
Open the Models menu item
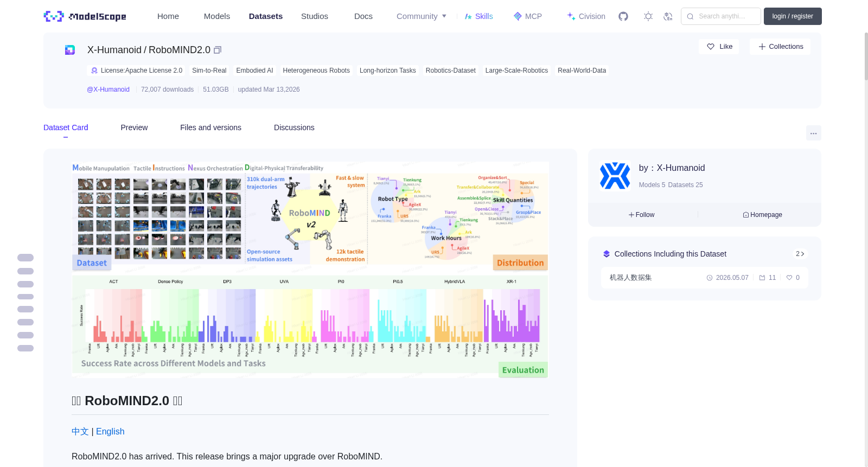(217, 16)
